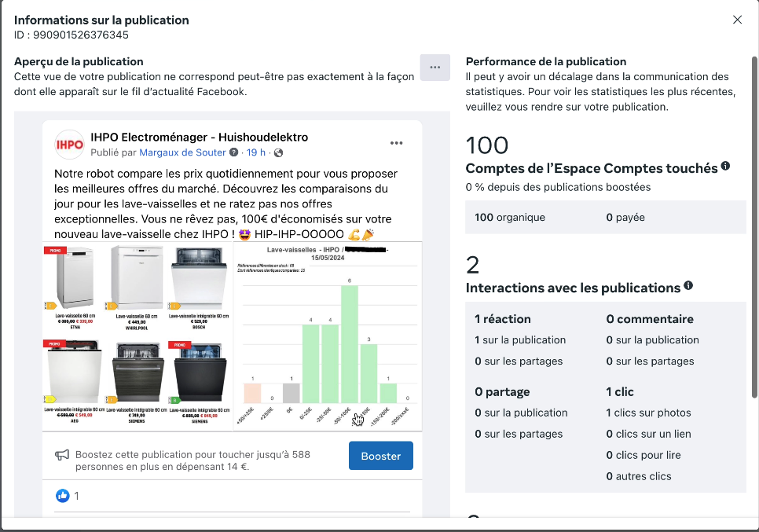
Task: Click the "0 autres clics" row
Action: (639, 476)
